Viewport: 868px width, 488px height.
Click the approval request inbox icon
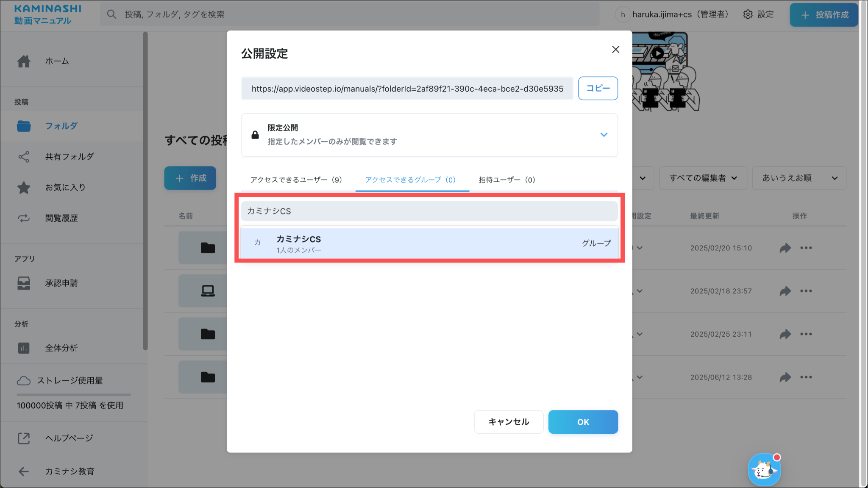tap(24, 283)
